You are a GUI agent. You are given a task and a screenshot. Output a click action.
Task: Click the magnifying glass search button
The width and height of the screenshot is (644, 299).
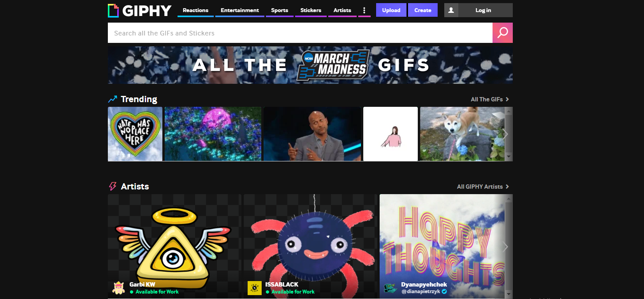502,33
